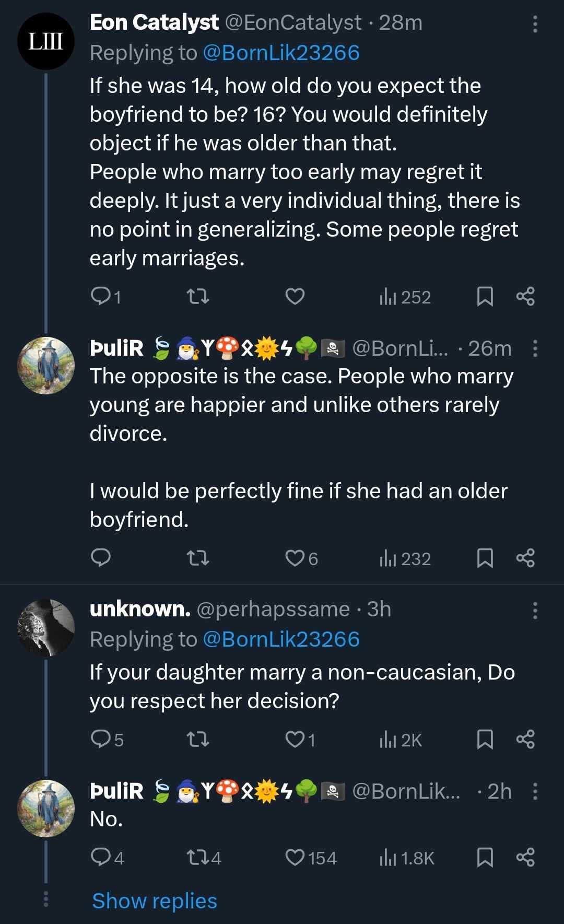
Task: Reply to Eon Catalyst's tweet
Action: pos(105,297)
